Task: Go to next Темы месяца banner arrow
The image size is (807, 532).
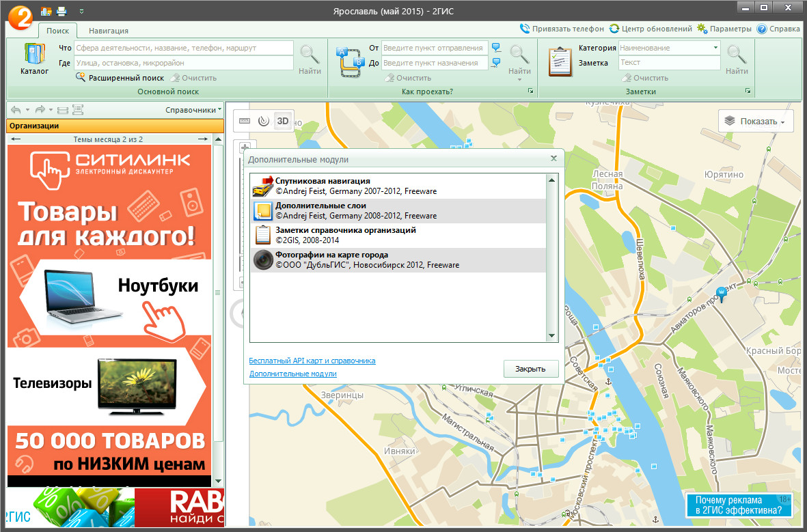Action: click(x=202, y=139)
